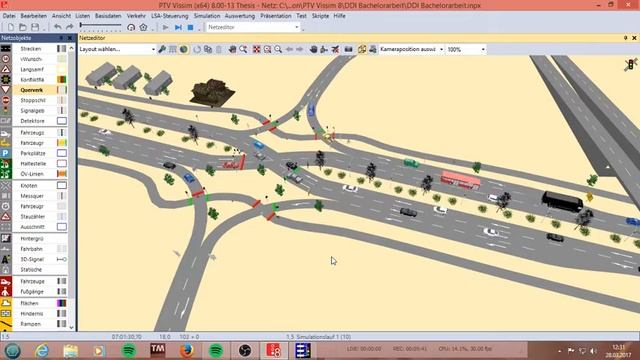Viewport: 640px width, 360px height.
Task: Click Konfliktflächen color swatch
Action: click(62, 79)
